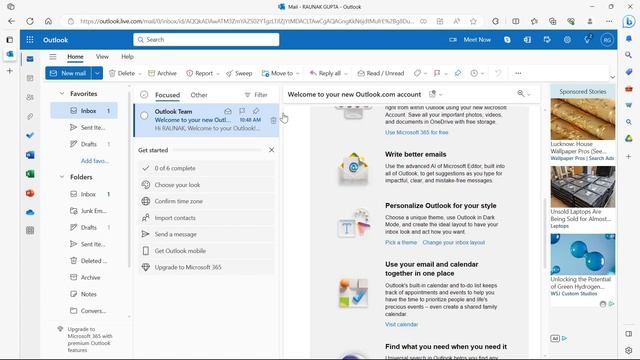This screenshot has height=360, width=640.
Task: Switch to the View ribbon tab
Action: click(102, 57)
